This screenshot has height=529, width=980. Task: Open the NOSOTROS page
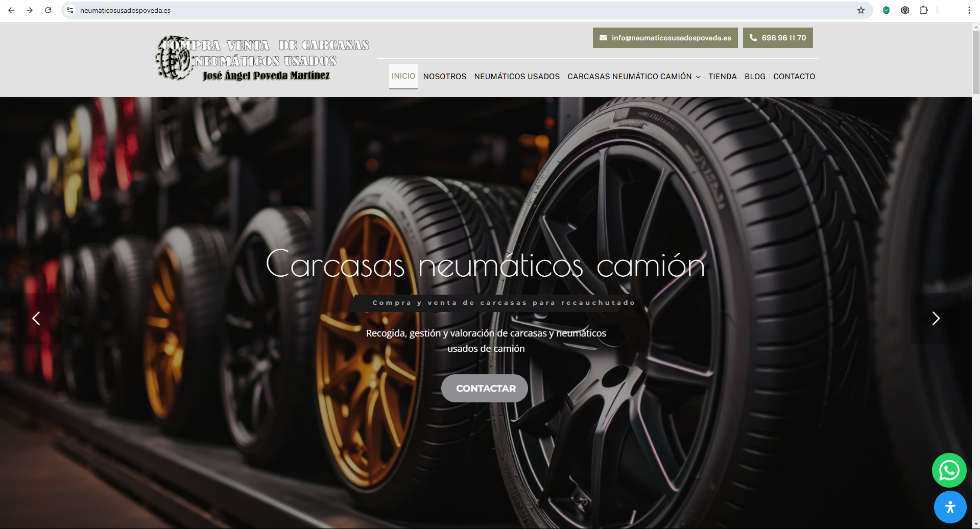[445, 77]
